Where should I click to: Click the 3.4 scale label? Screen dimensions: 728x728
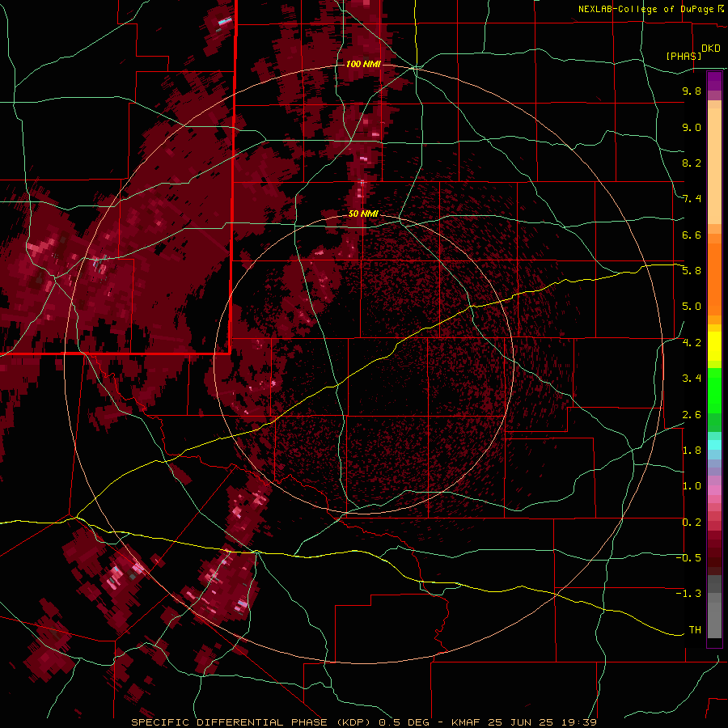click(692, 379)
